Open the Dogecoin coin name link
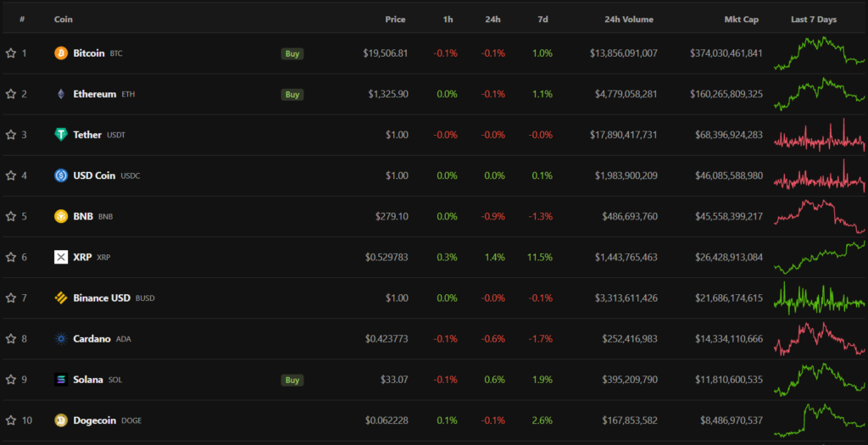The image size is (868, 445). pos(95,420)
